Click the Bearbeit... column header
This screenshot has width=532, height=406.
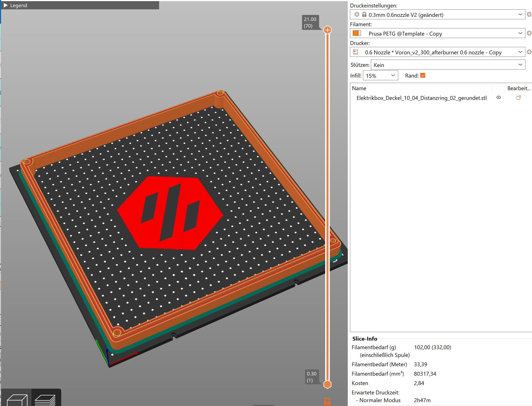pyautogui.click(x=518, y=88)
